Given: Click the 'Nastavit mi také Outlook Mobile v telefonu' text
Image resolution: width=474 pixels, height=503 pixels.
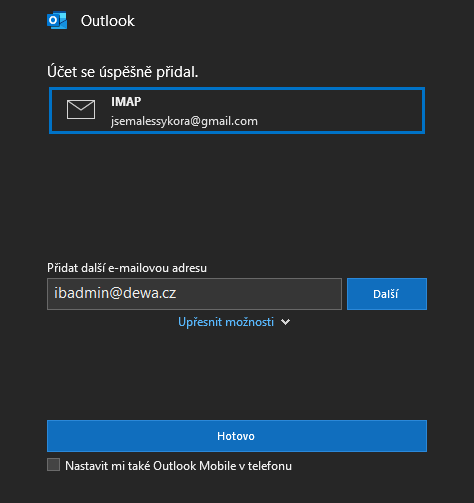Looking at the screenshot, I should coord(178,466).
